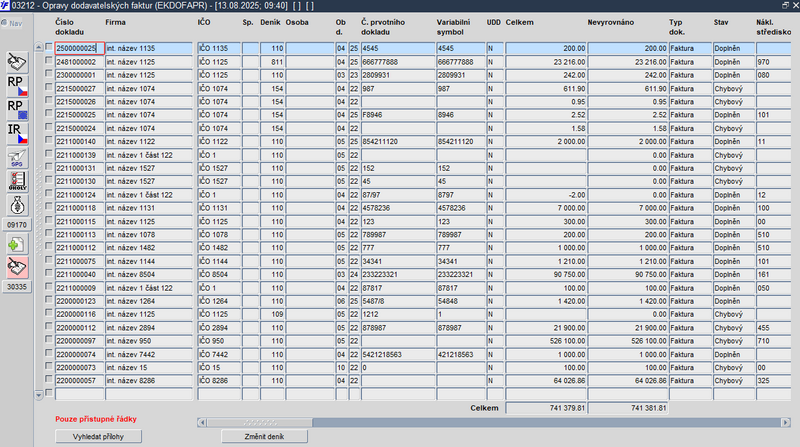Click document number 2211000124
The height and width of the screenshot is (447, 800).
pos(79,194)
